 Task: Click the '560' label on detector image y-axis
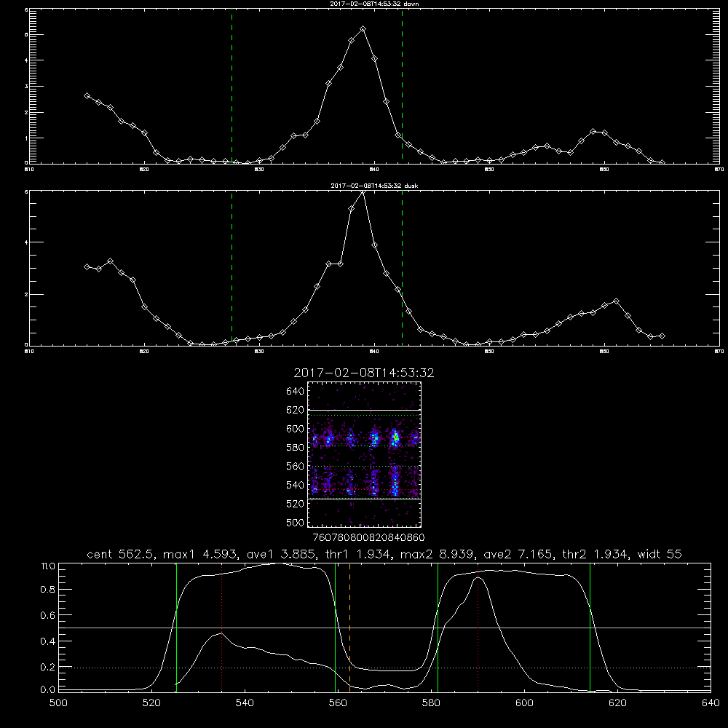[296, 466]
